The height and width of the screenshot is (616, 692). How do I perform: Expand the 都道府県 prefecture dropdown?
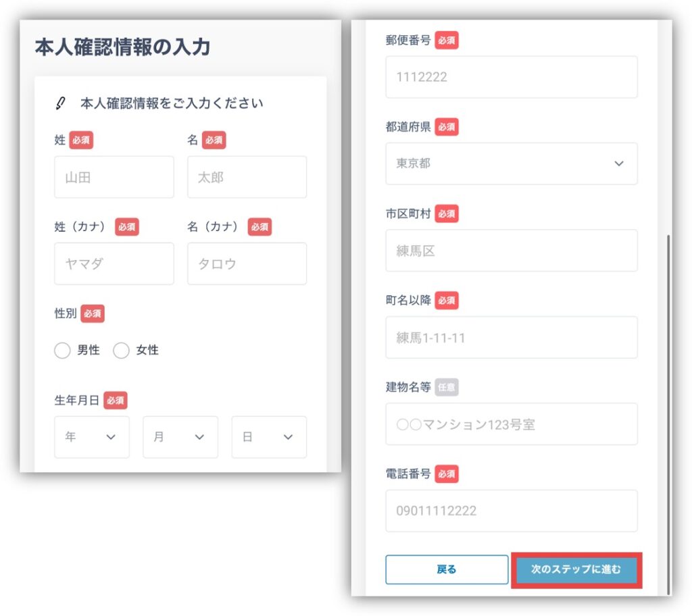(511, 163)
